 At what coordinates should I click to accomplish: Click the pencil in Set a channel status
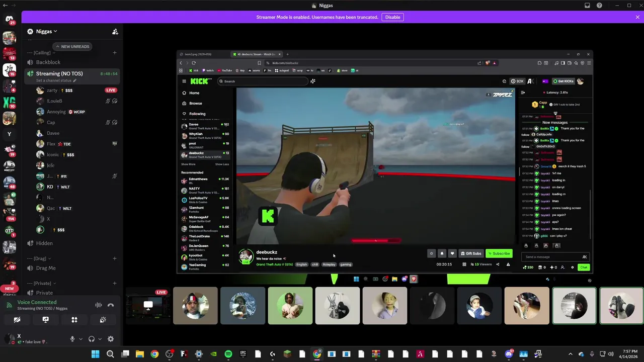click(x=75, y=80)
